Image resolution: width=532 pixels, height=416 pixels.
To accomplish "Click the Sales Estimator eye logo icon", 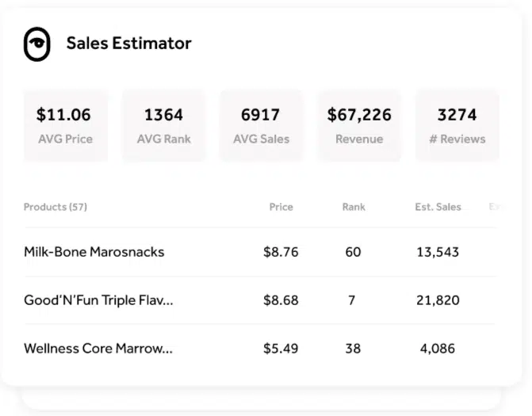I will pyautogui.click(x=36, y=44).
